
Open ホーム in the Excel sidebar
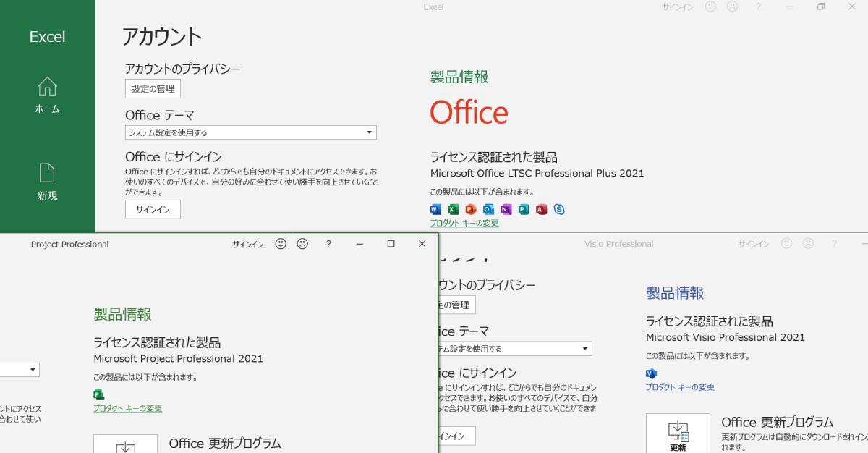pyautogui.click(x=47, y=96)
